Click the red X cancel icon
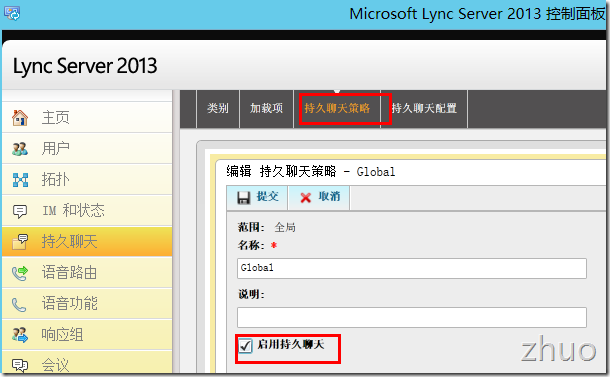610x377 pixels. 305,198
